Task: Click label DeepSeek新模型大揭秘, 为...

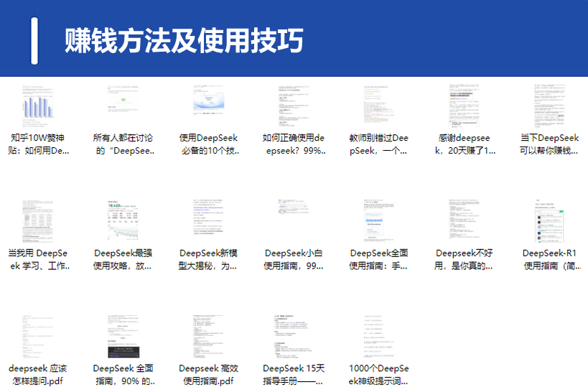Action: point(208,260)
